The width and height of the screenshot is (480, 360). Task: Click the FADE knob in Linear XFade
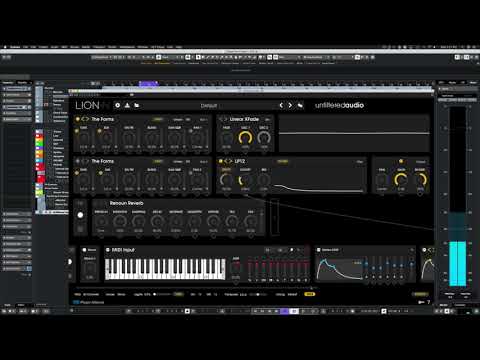click(227, 138)
